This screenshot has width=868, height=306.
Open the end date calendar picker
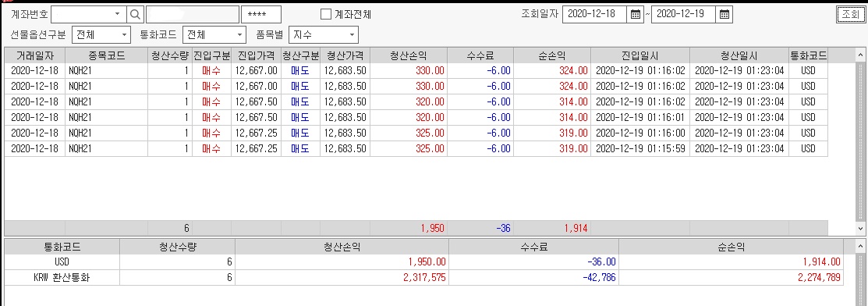pyautogui.click(x=724, y=14)
